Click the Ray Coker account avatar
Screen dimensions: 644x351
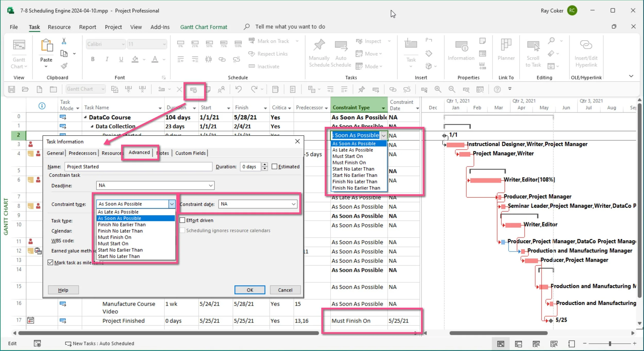point(572,11)
